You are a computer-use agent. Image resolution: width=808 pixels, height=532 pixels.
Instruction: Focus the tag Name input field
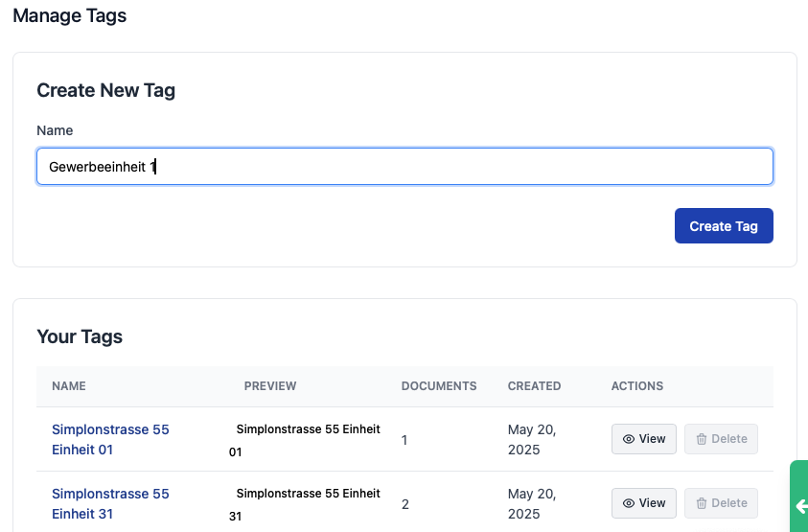point(404,166)
